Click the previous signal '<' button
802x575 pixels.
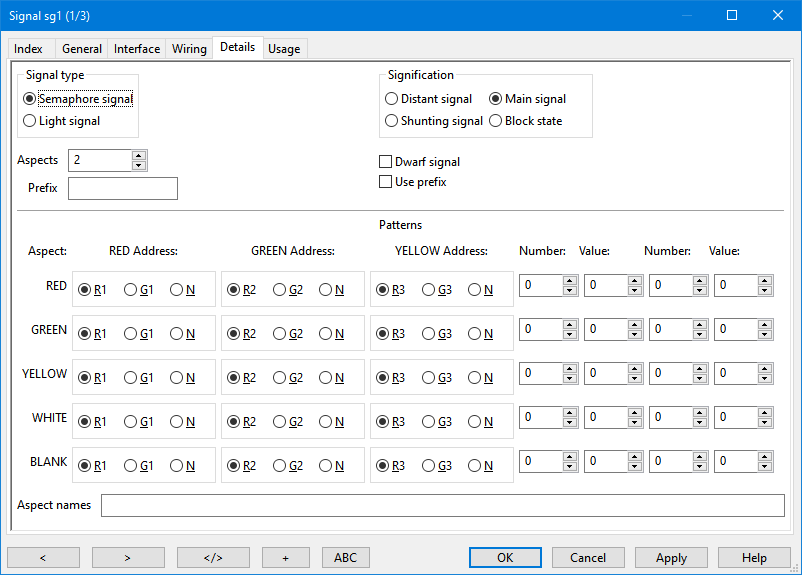[43, 558]
